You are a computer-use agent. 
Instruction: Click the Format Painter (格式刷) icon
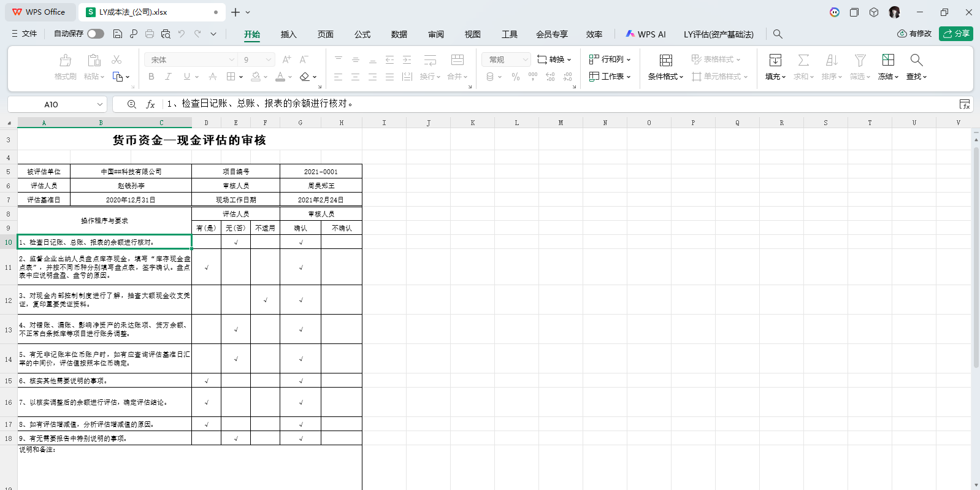tap(66, 60)
